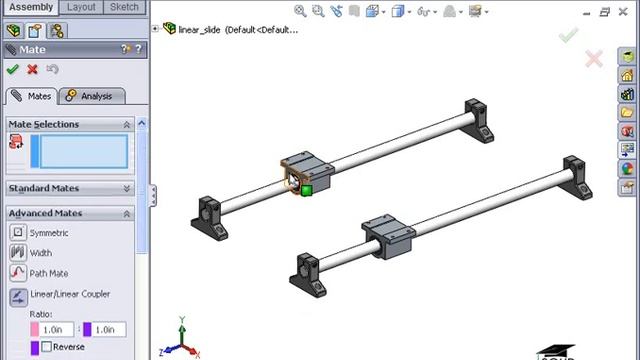Image resolution: width=640 pixels, height=360 pixels.
Task: Open View Palette task pane icon
Action: (627, 150)
